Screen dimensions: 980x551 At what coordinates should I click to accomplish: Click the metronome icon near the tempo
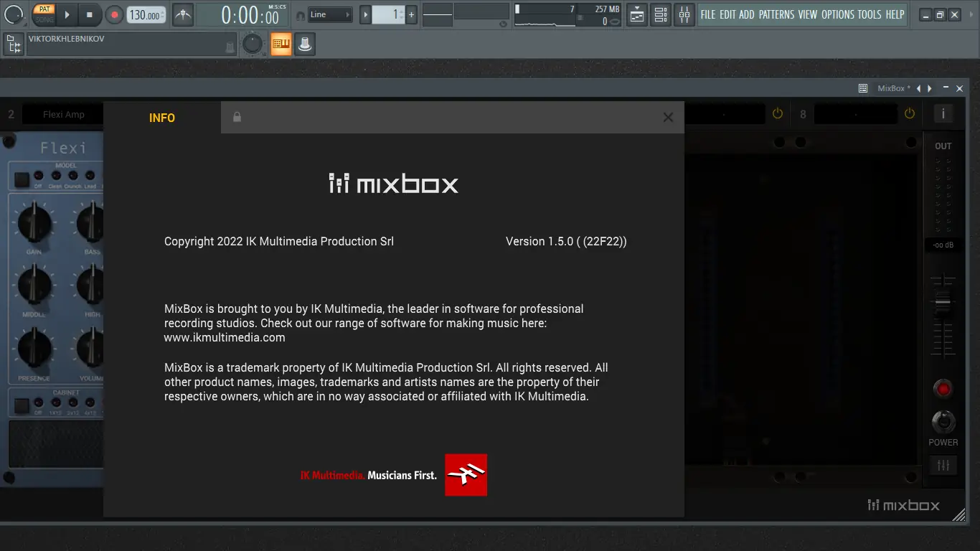(x=182, y=14)
